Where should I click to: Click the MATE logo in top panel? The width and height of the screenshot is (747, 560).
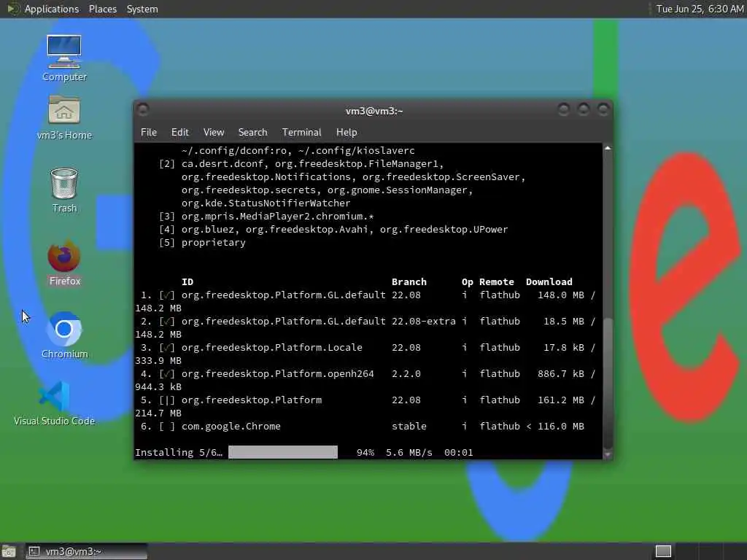[x=13, y=9]
